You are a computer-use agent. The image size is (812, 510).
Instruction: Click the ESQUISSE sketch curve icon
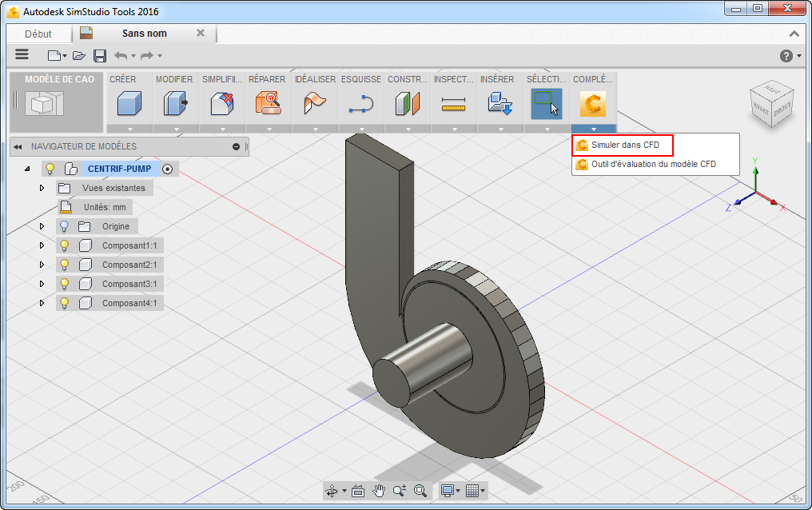tap(361, 103)
